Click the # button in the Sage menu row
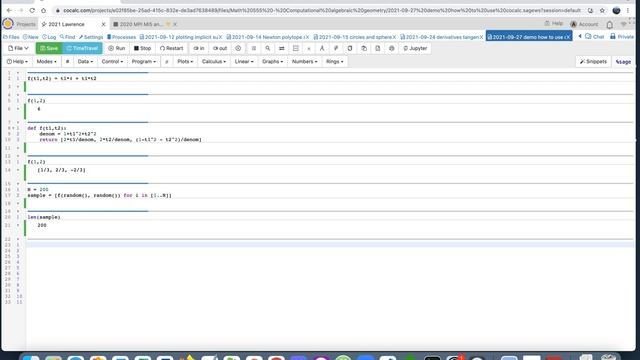The width and height of the screenshot is (640, 360). (67, 62)
